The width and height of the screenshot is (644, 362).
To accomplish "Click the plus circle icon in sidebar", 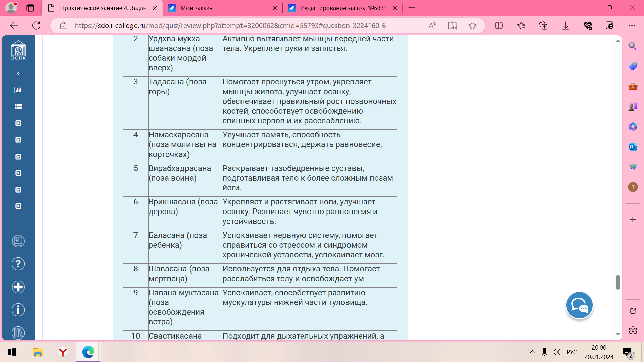I will click(18, 287).
